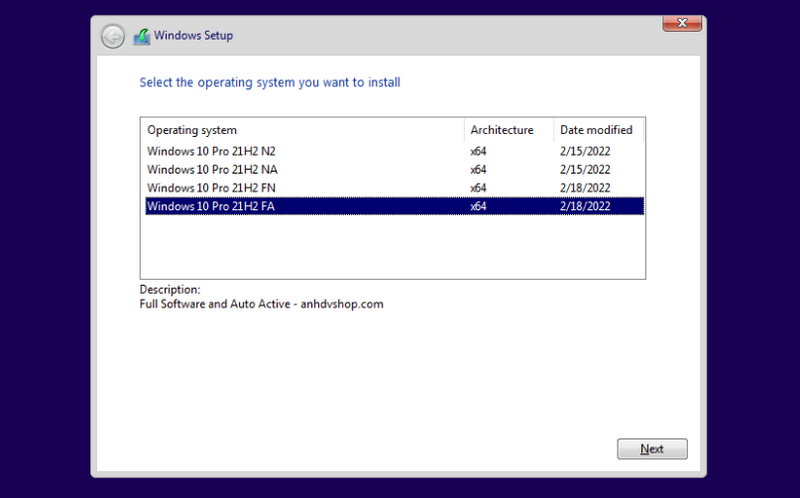
Task: Click x64 in the FN row
Action: [x=478, y=188]
